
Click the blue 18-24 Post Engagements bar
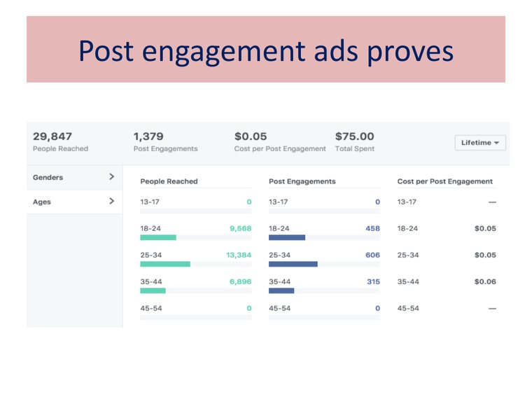[x=287, y=237]
